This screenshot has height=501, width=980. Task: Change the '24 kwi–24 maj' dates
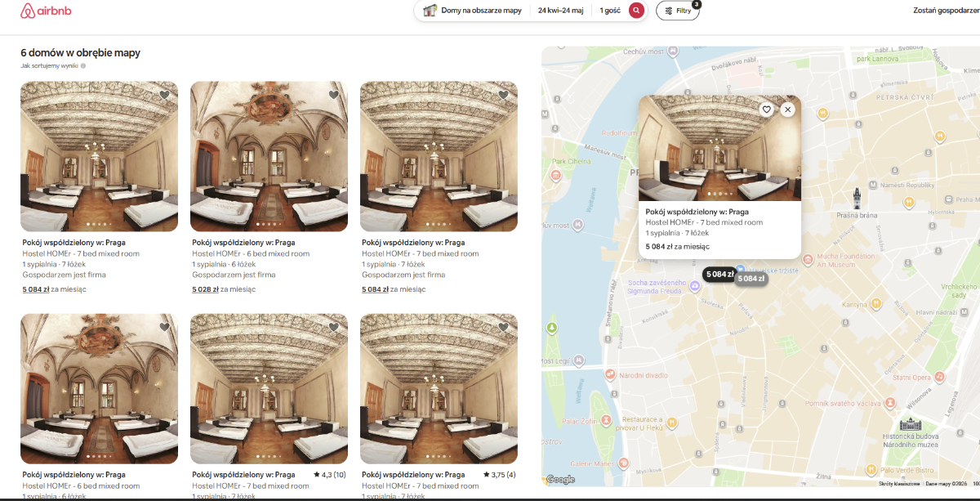click(560, 11)
